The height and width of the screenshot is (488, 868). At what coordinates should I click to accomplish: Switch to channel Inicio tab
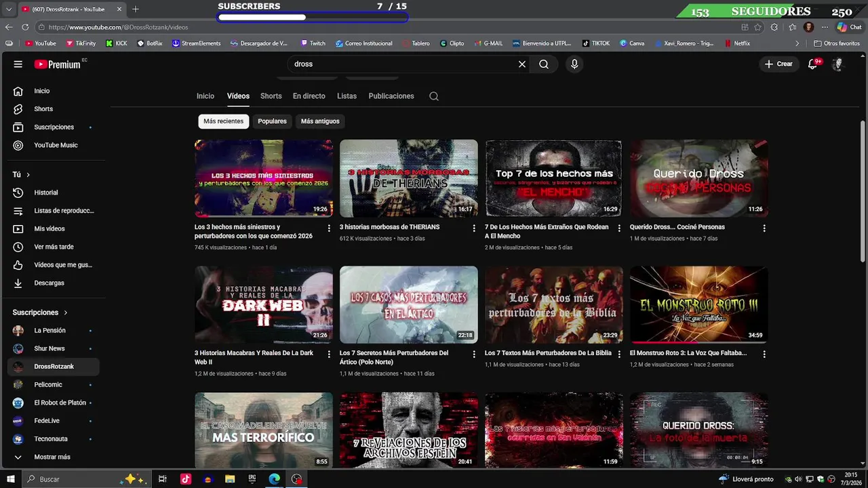[x=205, y=96]
